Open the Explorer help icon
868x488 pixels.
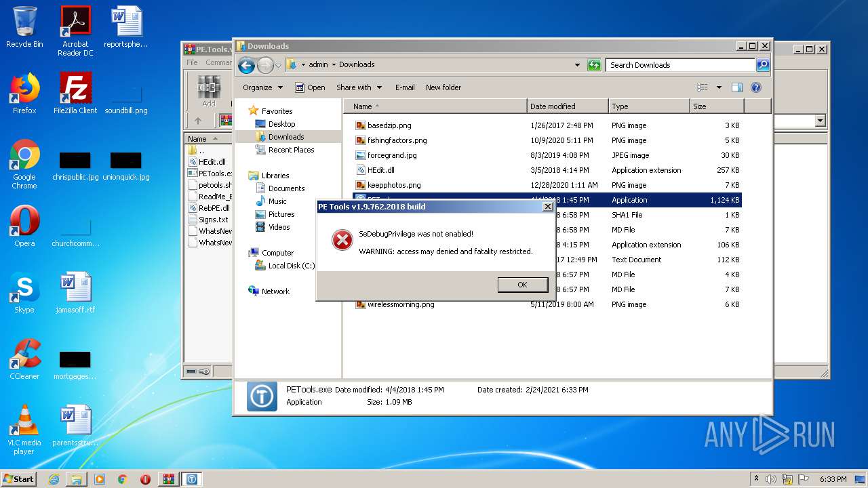756,87
